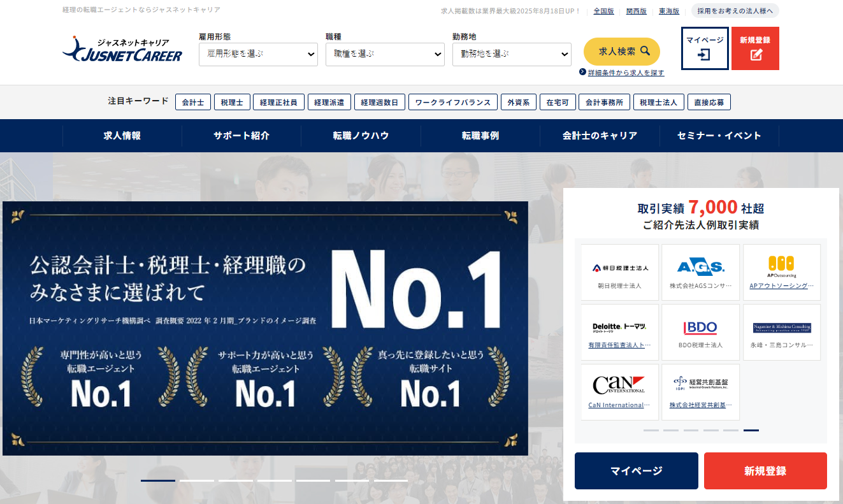
Task: Open the 東海版 link
Action: click(x=668, y=11)
